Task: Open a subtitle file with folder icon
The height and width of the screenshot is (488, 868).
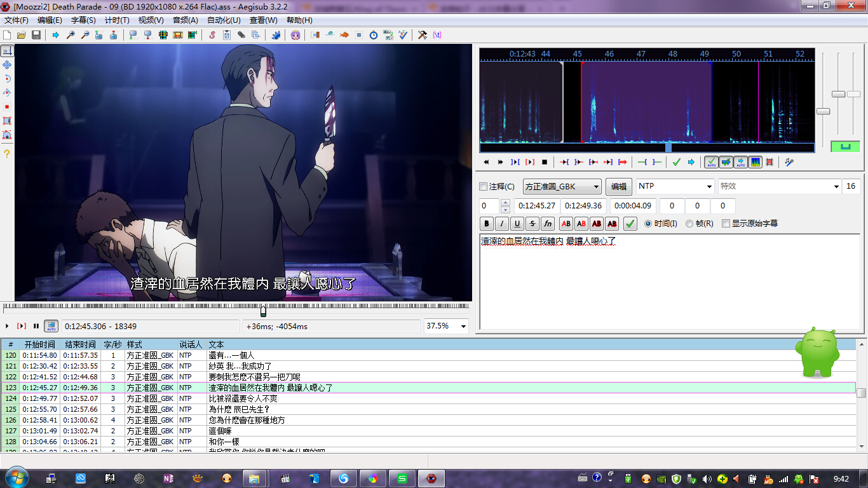Action: point(22,35)
